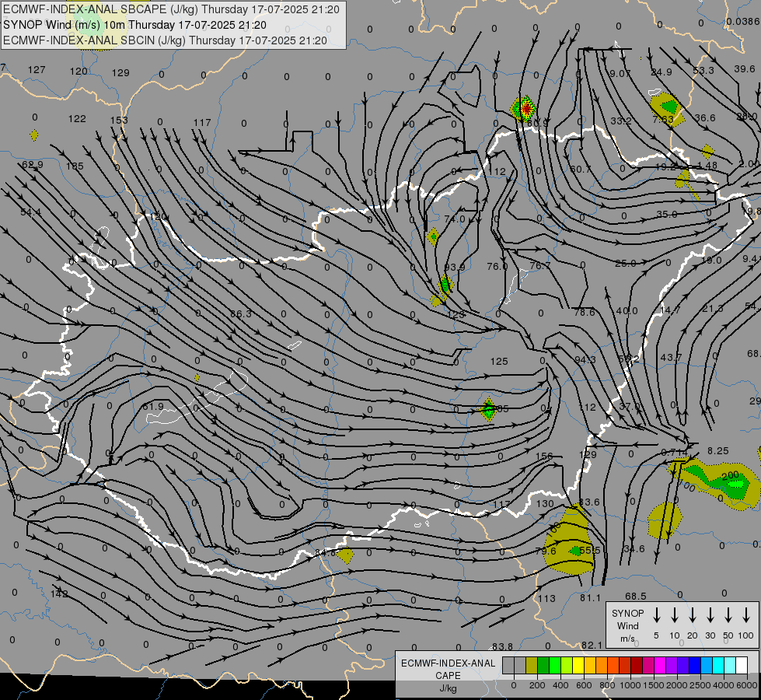The width and height of the screenshot is (761, 700).
Task: Select the SBCIN title line at top
Action: tap(165, 40)
